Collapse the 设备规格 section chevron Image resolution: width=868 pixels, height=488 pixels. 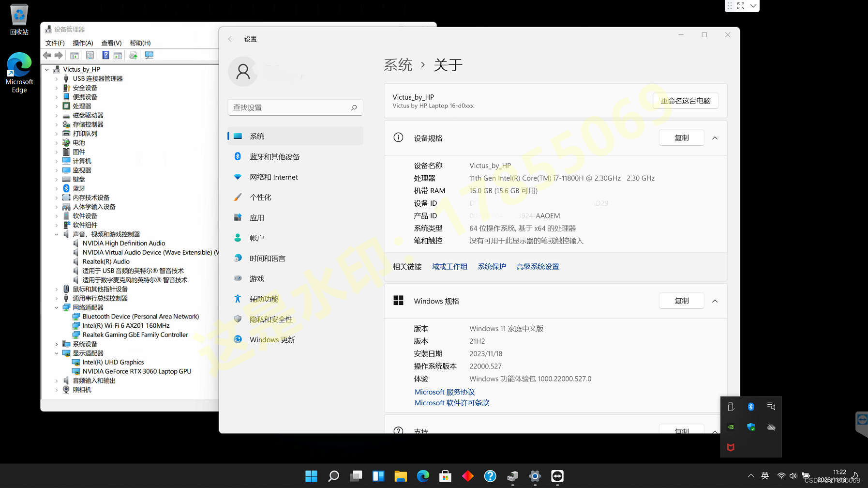click(x=715, y=138)
